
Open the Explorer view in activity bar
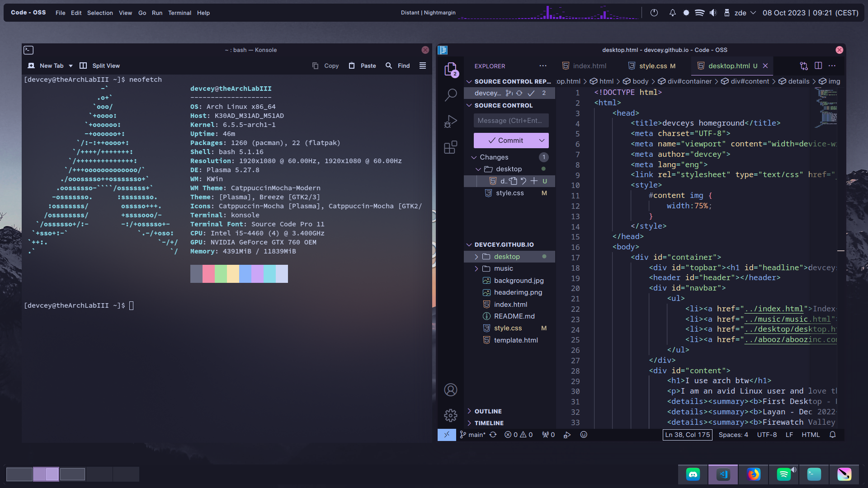(x=450, y=70)
